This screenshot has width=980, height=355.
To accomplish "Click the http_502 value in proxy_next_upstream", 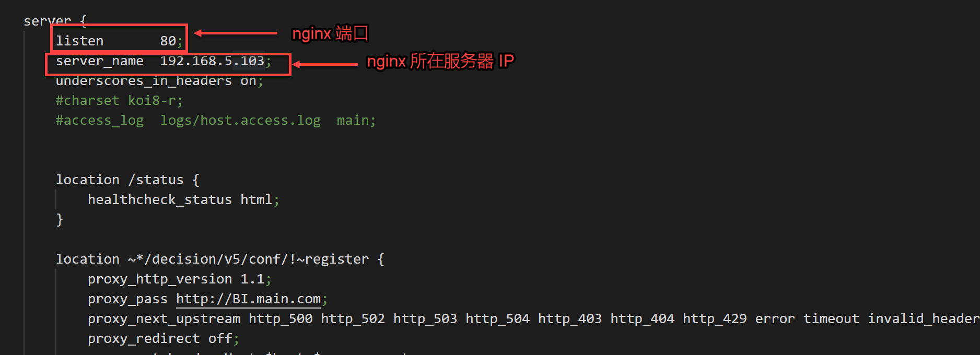I will (353, 319).
